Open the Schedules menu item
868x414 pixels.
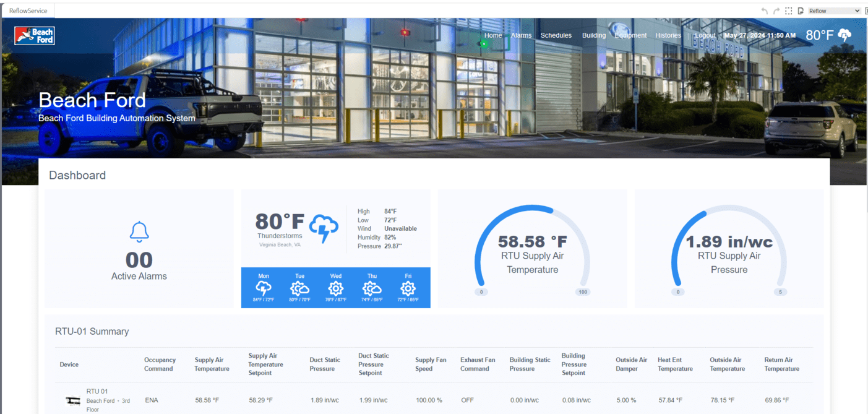[556, 35]
